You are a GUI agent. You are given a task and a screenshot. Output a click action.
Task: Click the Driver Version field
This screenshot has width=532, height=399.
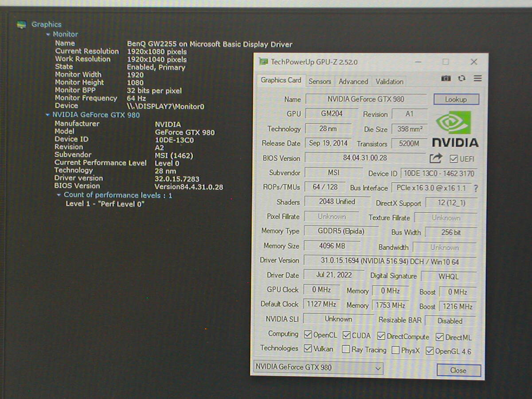(x=390, y=262)
